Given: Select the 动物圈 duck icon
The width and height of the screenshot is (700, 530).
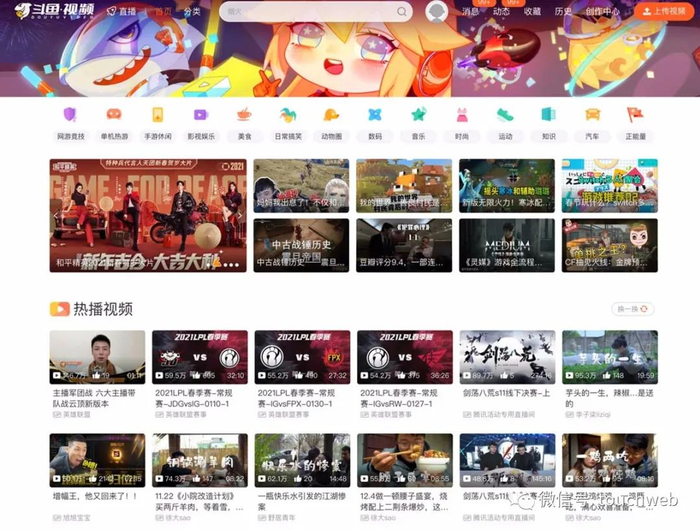Looking at the screenshot, I should coord(331,115).
